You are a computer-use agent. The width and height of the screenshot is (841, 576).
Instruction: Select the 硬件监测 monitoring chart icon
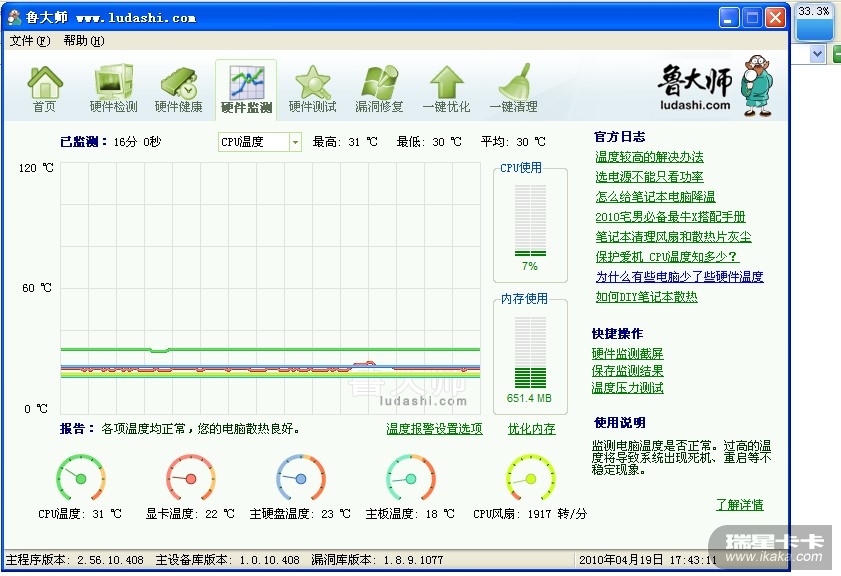coord(246,88)
